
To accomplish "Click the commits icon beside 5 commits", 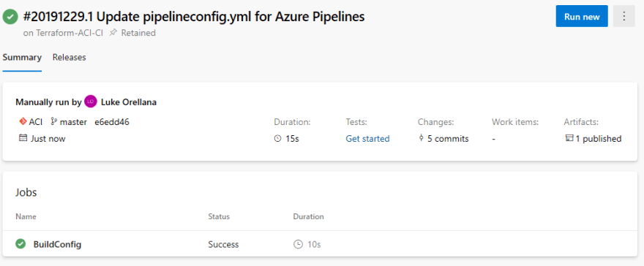I will coord(421,138).
